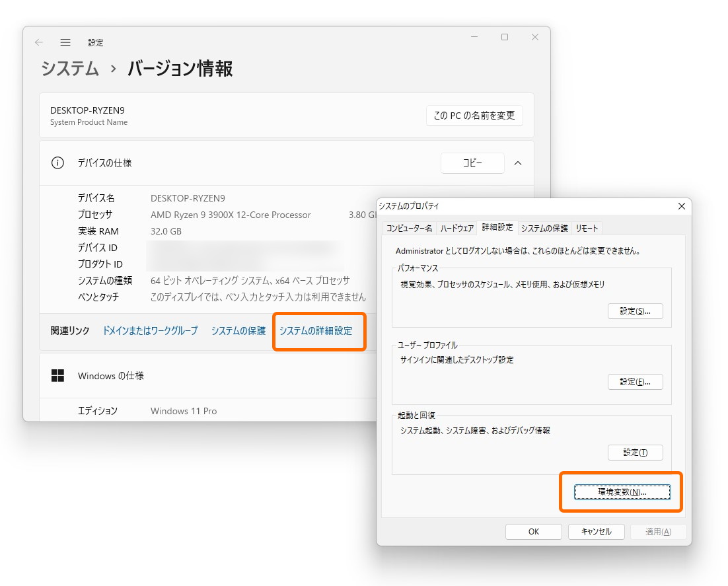Collapse the デバイスの仕様 section

[x=518, y=163]
